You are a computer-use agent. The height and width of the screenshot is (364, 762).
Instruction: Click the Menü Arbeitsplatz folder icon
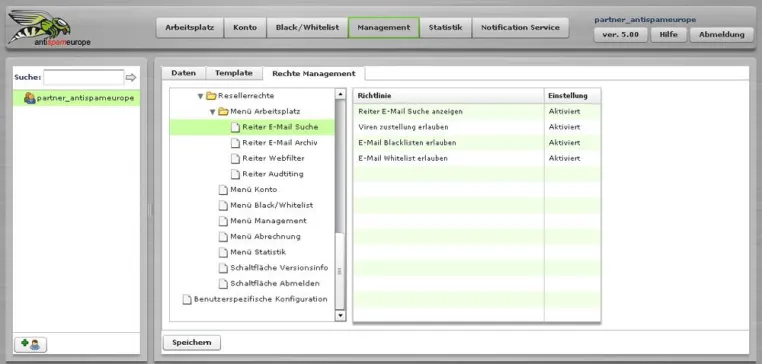point(223,112)
